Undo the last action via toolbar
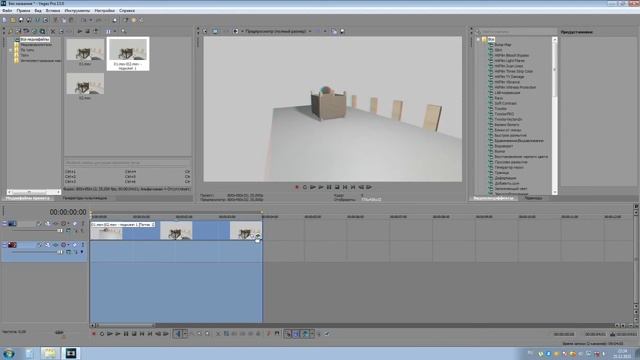This screenshot has width=640, height=360. click(x=84, y=20)
